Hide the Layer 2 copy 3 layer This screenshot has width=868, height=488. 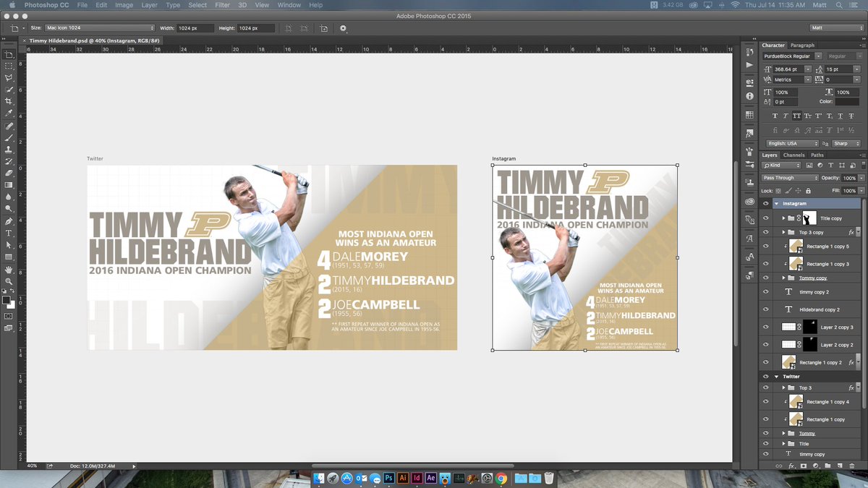766,327
